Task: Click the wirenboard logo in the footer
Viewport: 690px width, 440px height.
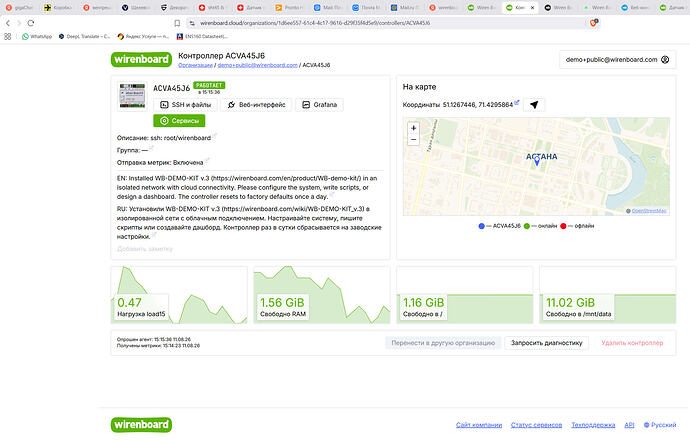Action: pyautogui.click(x=141, y=425)
